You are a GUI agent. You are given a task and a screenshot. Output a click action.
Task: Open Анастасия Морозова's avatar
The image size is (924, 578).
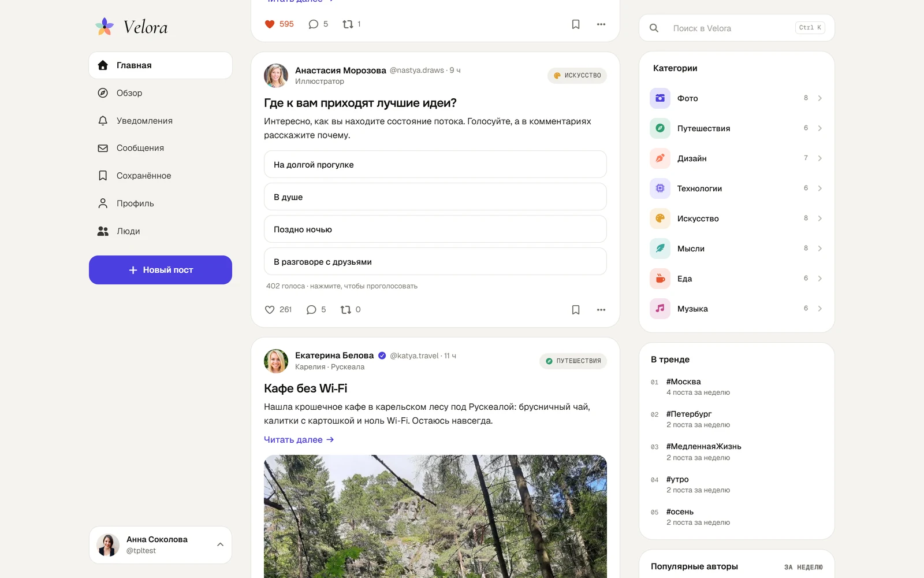[276, 76]
